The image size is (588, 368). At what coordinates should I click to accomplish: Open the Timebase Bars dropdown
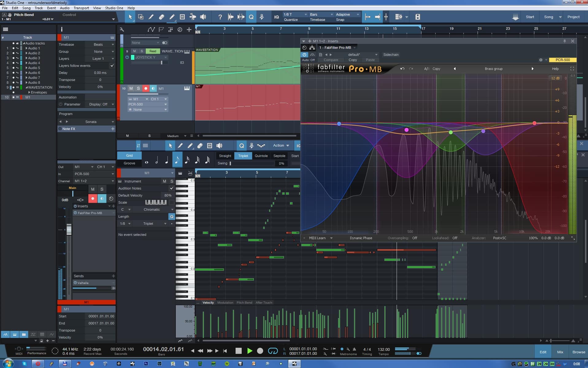coord(321,14)
